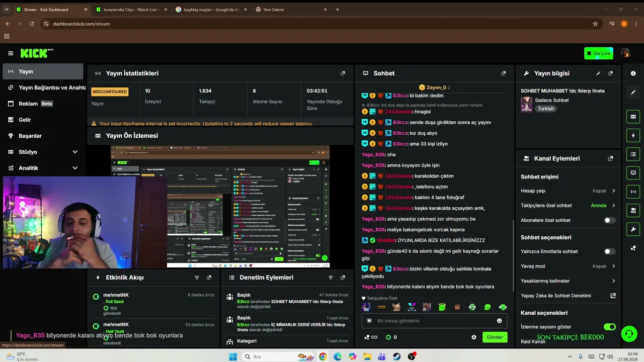Screen dimensions: 644x362
Task: Click the chat bubble icon in the right sidebar
Action: coord(633,172)
